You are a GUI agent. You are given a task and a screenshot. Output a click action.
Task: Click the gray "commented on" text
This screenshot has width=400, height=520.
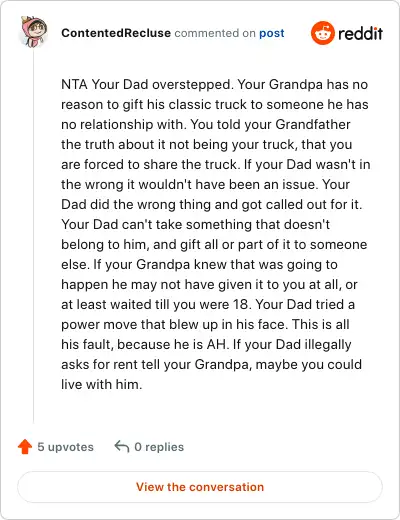[x=215, y=33]
